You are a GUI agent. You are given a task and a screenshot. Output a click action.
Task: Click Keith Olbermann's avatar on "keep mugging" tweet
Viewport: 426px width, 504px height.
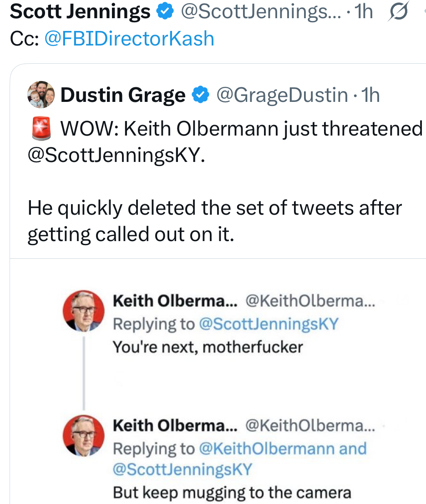(83, 436)
